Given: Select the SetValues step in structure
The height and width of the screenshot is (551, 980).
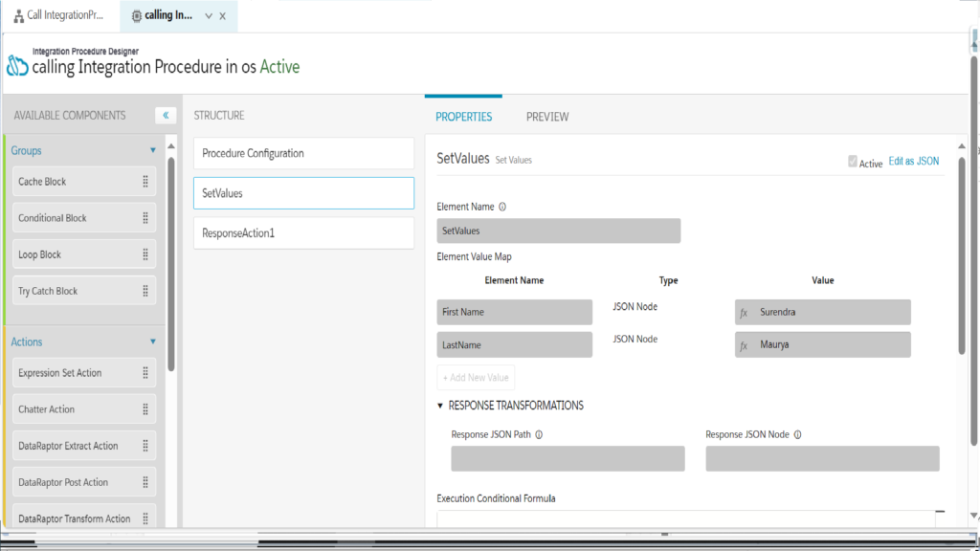Looking at the screenshot, I should [303, 193].
